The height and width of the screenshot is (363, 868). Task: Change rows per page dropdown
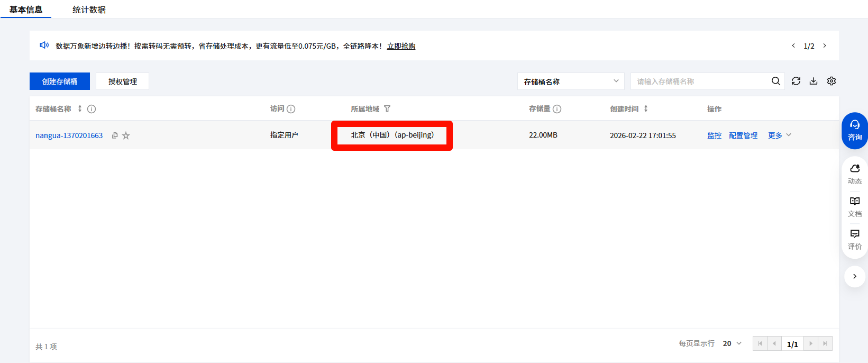(732, 343)
